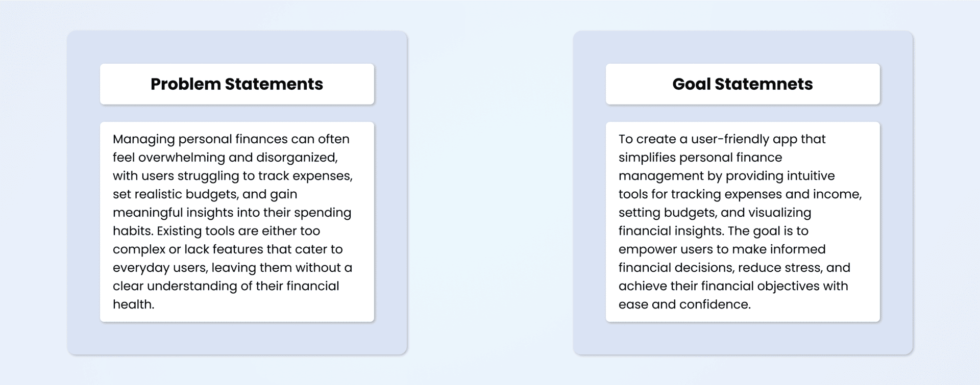Click the Goal Statemnets heading
The height and width of the screenshot is (385, 980).
click(742, 84)
